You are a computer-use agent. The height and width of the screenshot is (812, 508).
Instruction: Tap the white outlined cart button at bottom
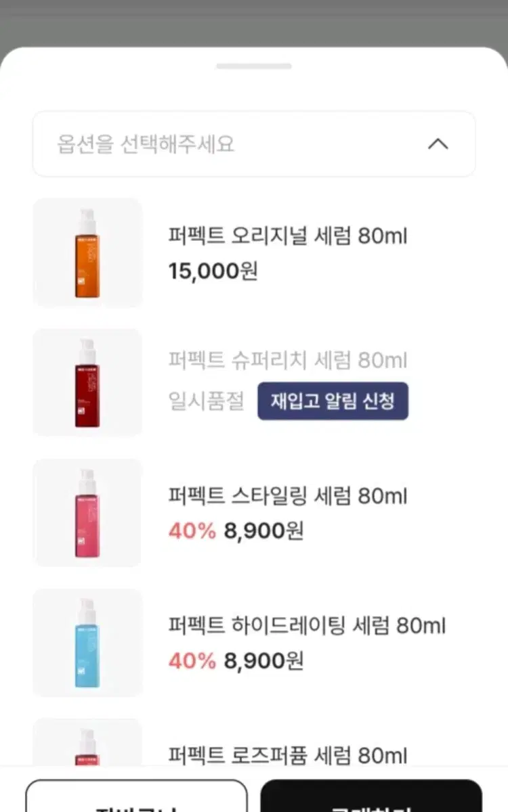coord(137,796)
